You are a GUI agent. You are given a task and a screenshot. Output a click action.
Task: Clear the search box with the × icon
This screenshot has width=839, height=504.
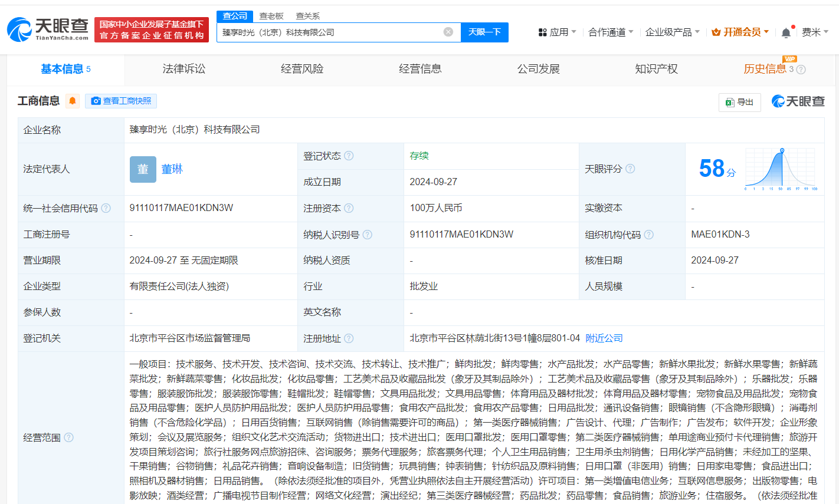tap(448, 32)
